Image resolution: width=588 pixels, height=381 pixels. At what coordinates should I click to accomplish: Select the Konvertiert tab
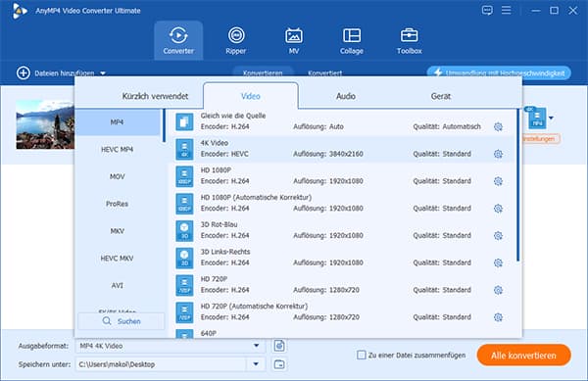pyautogui.click(x=324, y=72)
